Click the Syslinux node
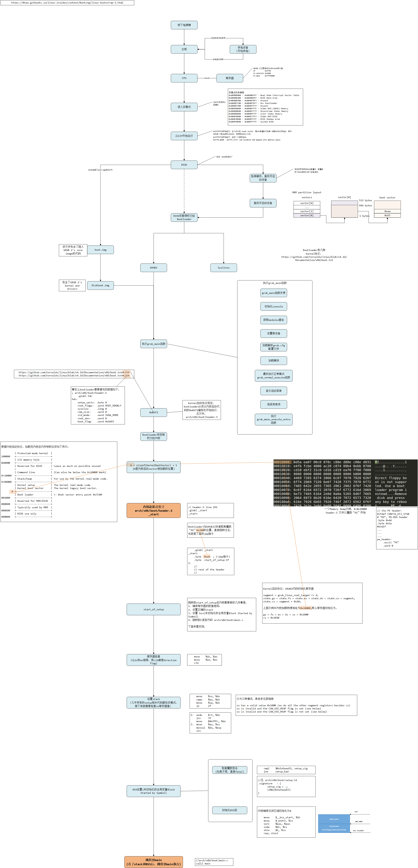418x868 pixels. tap(223, 267)
